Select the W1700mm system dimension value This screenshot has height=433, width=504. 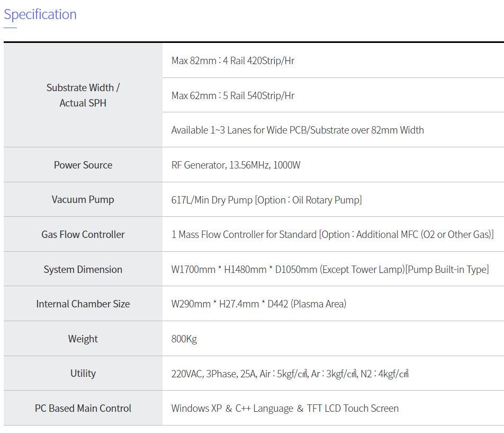tap(330, 269)
